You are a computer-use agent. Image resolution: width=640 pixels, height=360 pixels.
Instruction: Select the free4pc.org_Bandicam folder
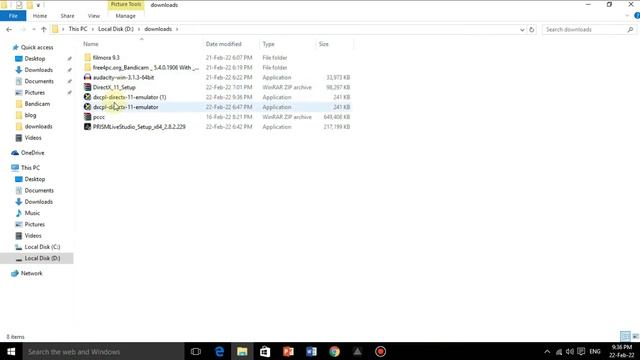[145, 67]
